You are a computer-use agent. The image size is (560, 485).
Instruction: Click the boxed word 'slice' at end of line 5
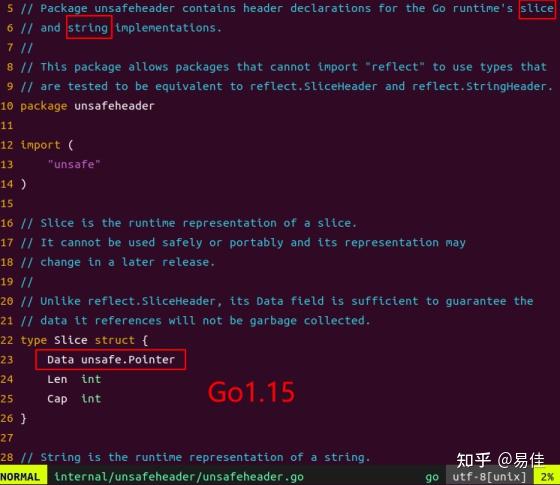[x=536, y=8]
